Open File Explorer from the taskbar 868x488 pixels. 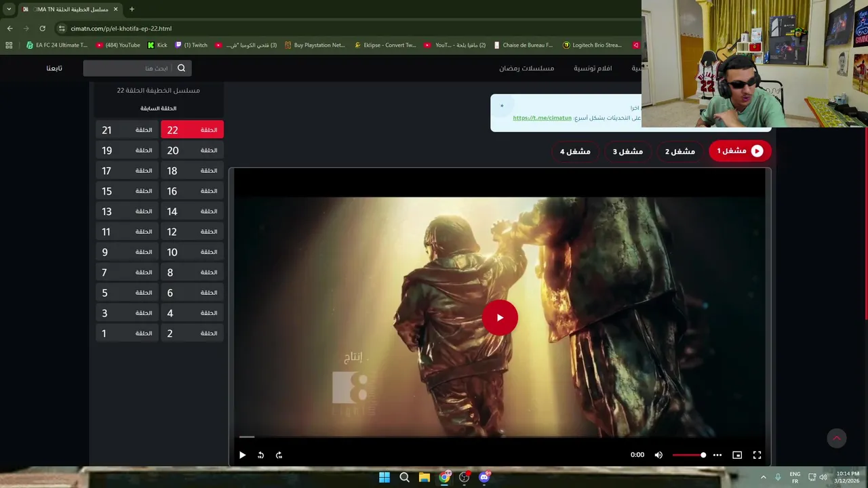click(x=425, y=477)
